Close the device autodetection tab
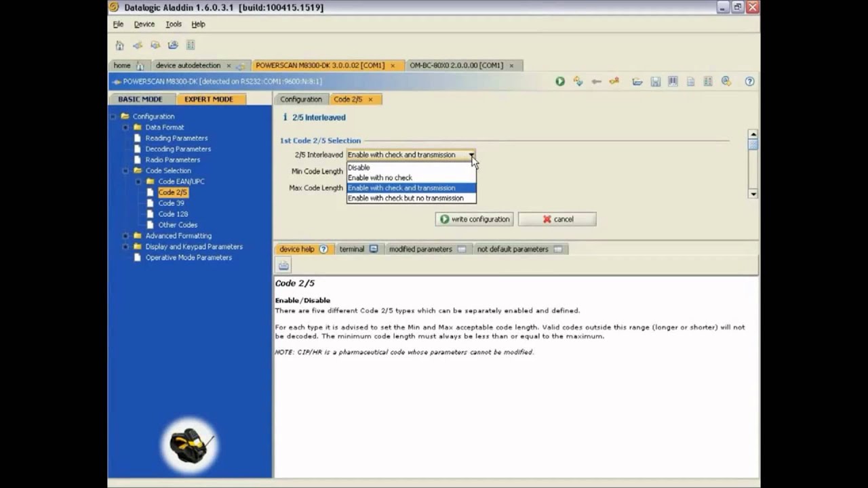Screen dimensions: 868x488 229,66
